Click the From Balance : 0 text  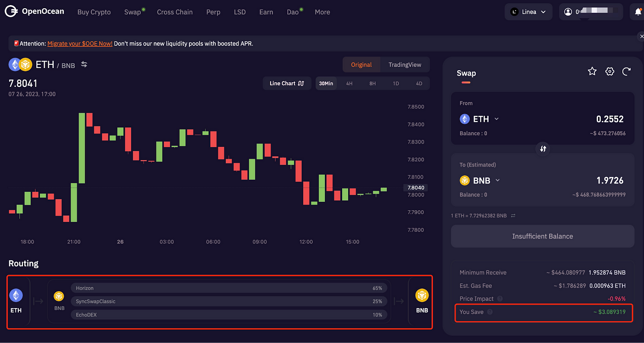tap(473, 133)
